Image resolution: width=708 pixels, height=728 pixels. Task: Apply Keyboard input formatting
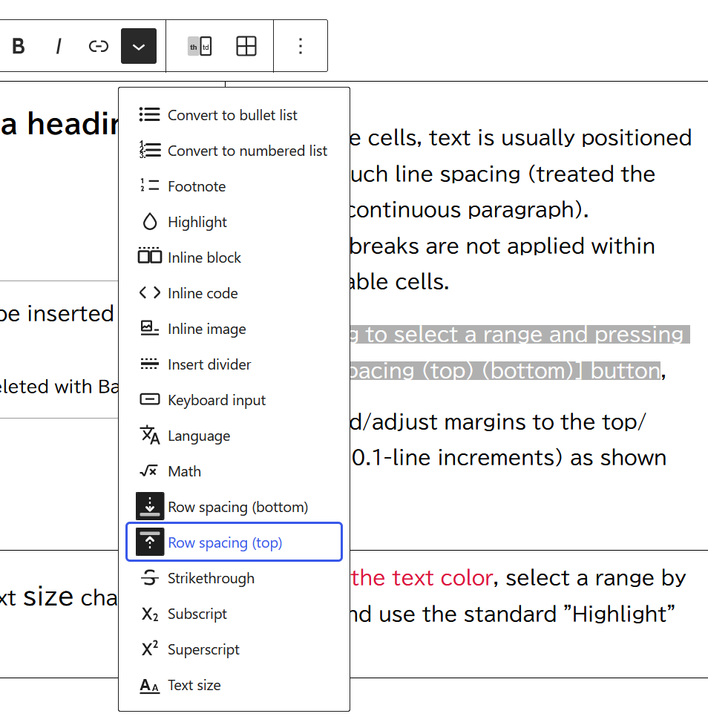click(x=234, y=400)
